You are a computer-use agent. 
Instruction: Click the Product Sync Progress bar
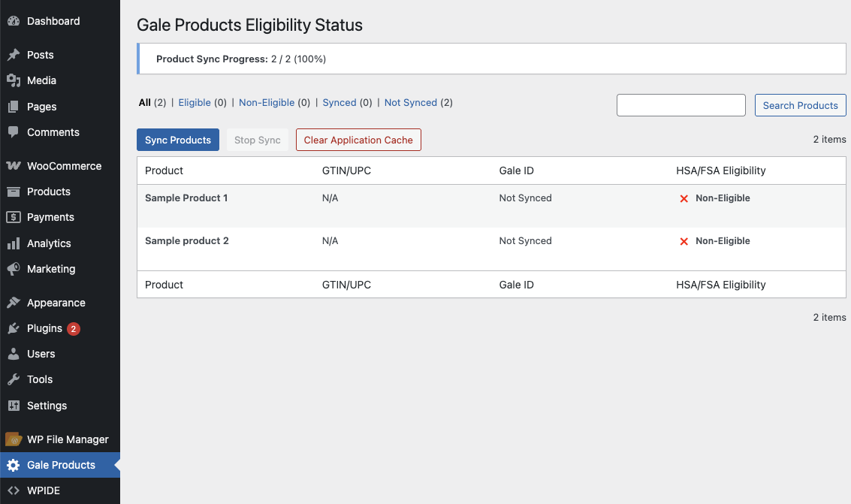tap(491, 59)
